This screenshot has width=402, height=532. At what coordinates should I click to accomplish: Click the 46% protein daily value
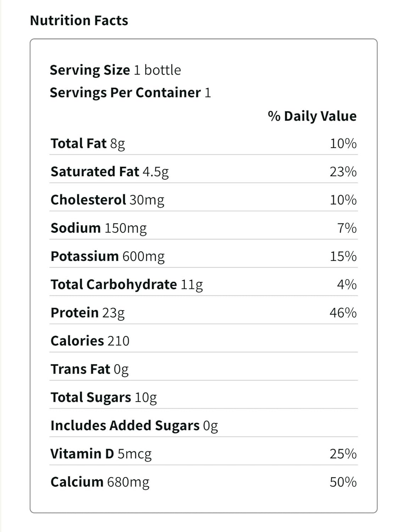click(343, 313)
